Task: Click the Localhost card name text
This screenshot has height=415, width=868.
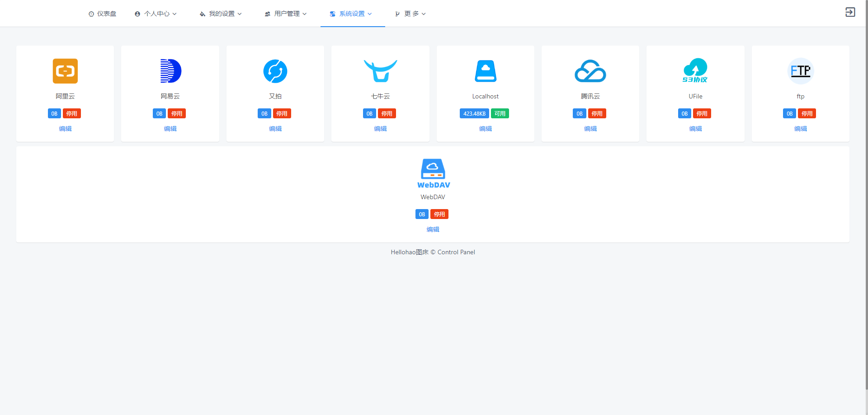Action: point(486,96)
